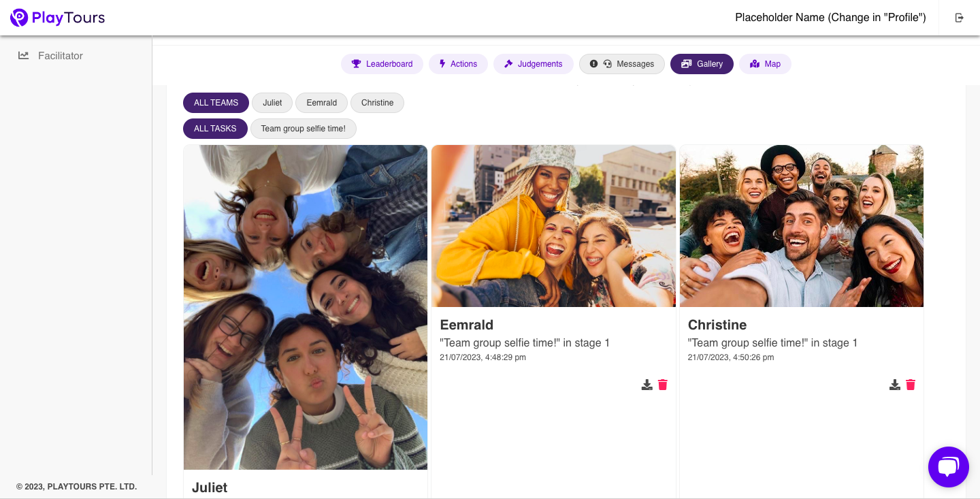Image resolution: width=980 pixels, height=499 pixels.
Task: Click the Christine card title
Action: 717,325
